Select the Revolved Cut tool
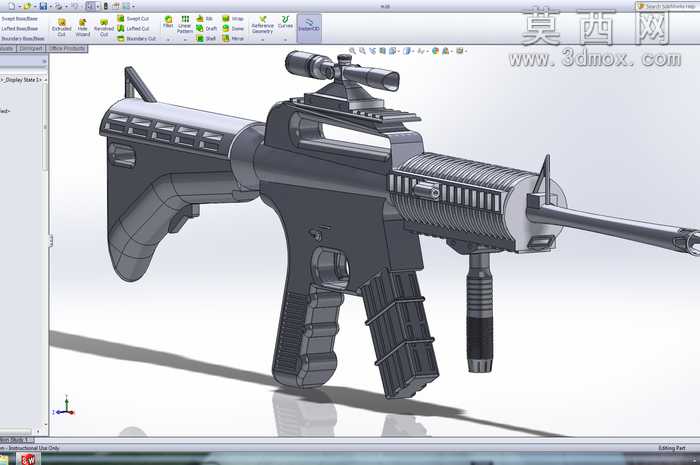The height and width of the screenshot is (465, 700). pyautogui.click(x=104, y=28)
